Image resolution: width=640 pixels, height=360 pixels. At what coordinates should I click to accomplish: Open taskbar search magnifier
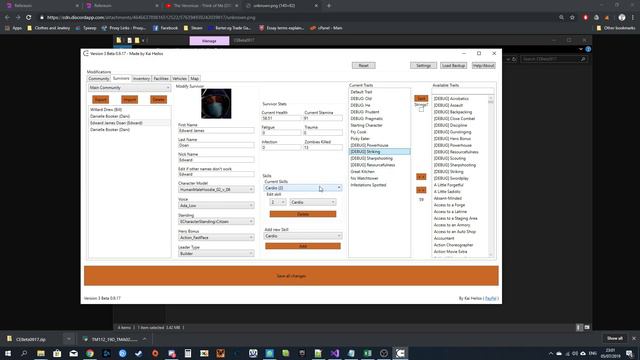click(x=24, y=353)
